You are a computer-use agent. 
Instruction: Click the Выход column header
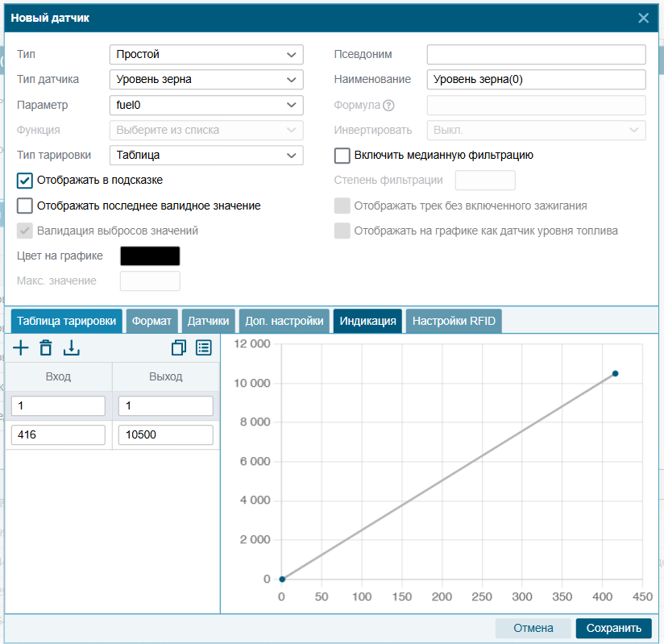[165, 376]
